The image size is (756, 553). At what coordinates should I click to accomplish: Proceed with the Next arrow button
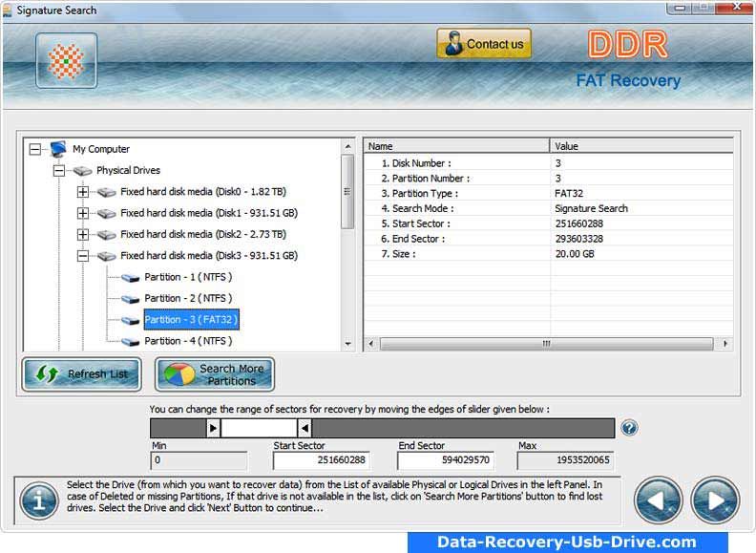(715, 500)
